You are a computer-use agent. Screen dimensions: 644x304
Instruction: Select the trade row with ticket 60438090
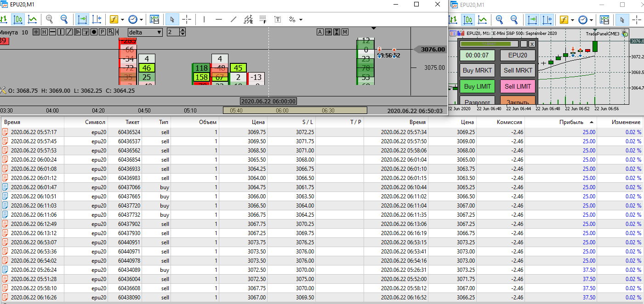click(x=322, y=297)
